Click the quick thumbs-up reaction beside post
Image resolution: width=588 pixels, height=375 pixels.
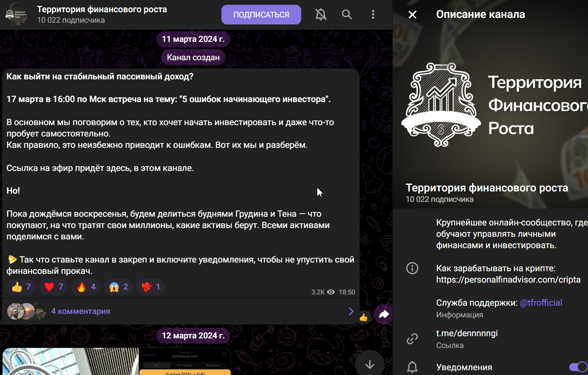pyautogui.click(x=364, y=317)
